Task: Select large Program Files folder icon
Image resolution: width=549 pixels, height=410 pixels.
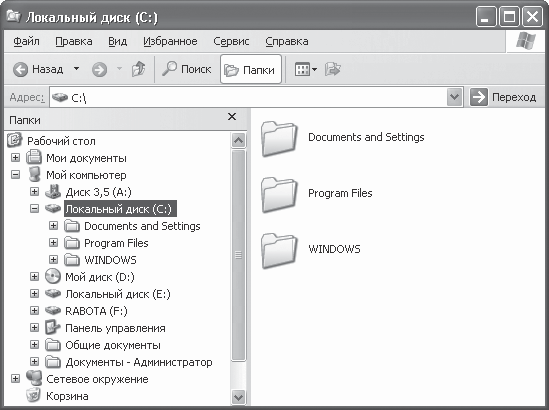Action: click(279, 195)
